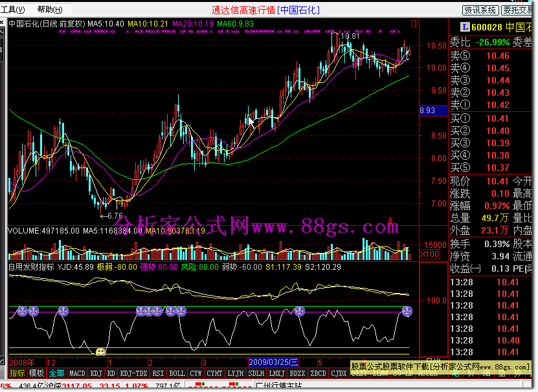Switch to the CYHT indicator
The width and height of the screenshot is (538, 392).
(214, 373)
